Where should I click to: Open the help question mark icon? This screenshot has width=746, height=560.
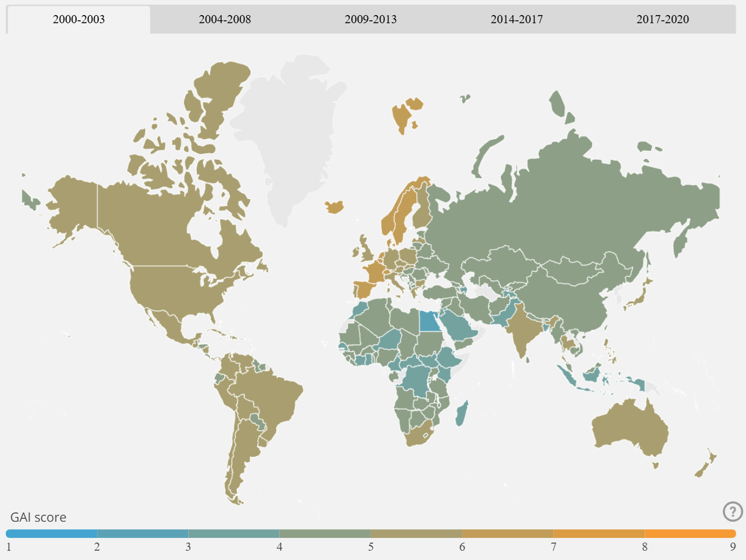733,512
